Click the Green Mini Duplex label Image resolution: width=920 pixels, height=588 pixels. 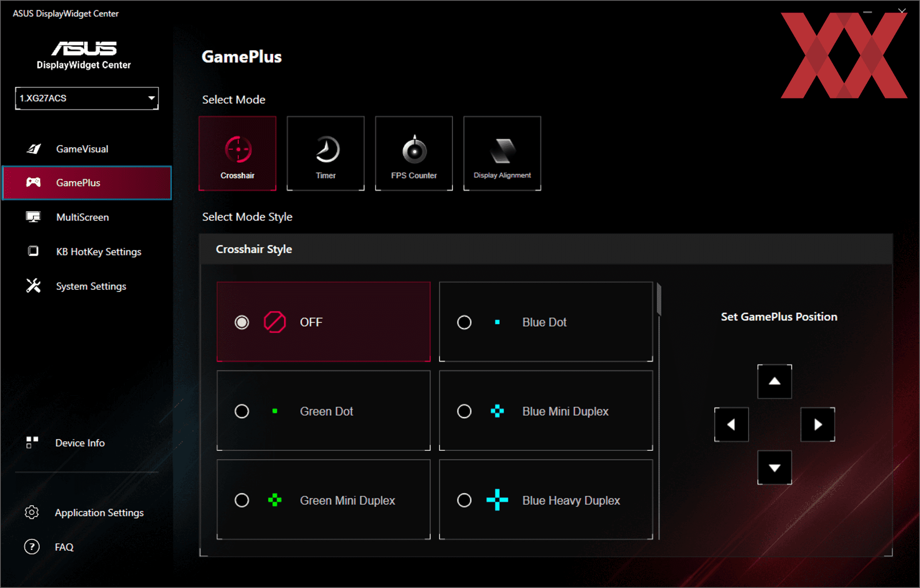click(347, 500)
